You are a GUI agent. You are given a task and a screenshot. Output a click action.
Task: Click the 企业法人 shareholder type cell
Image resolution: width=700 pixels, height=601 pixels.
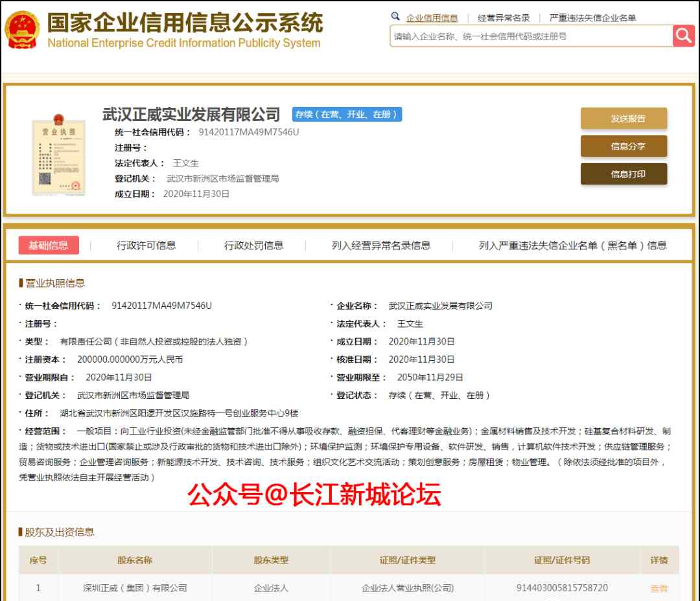pyautogui.click(x=271, y=588)
